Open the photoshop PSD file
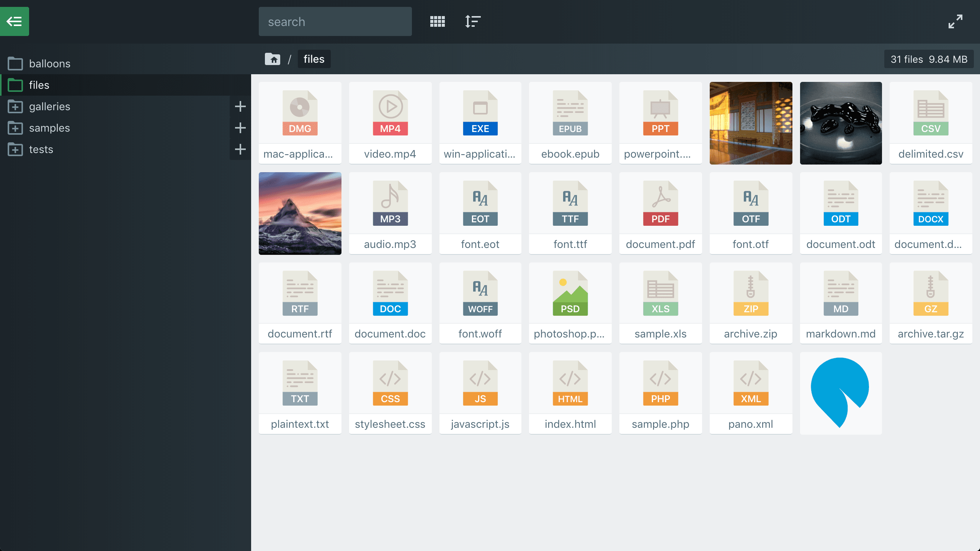The width and height of the screenshot is (980, 551). [x=570, y=303]
